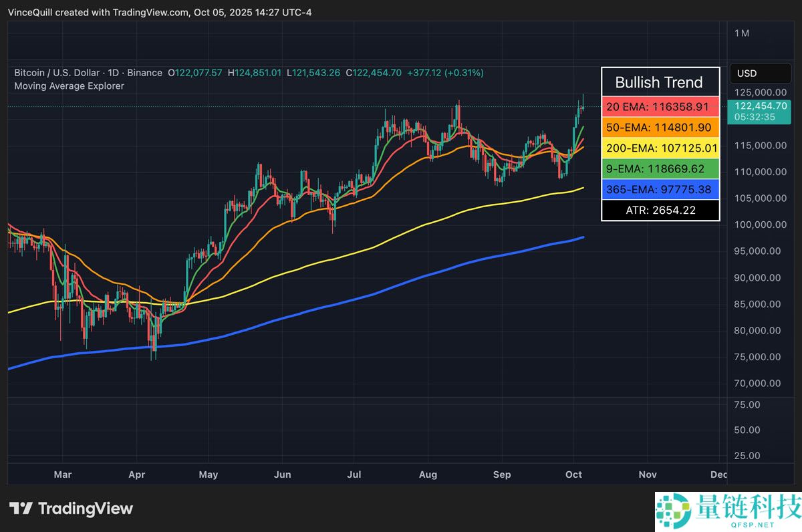Click the TradingView logo icon
The width and height of the screenshot is (802, 532).
tap(20, 509)
